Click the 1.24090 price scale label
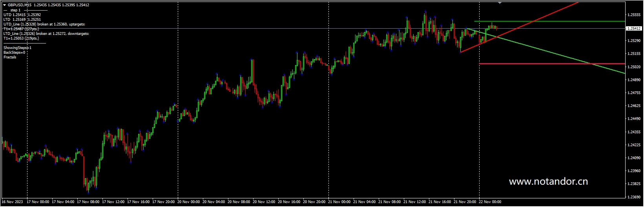644x207 pixels. [634, 158]
